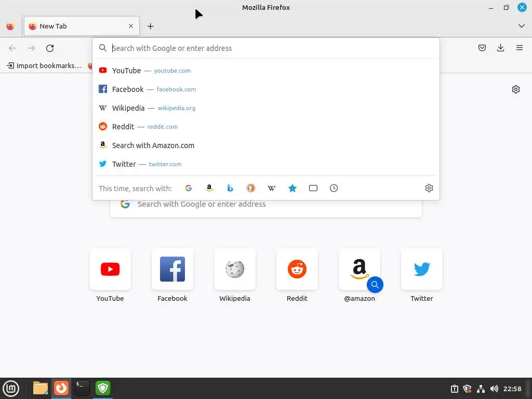532x399 pixels.
Task: Open the clock showing 22:58
Action: tap(512, 389)
